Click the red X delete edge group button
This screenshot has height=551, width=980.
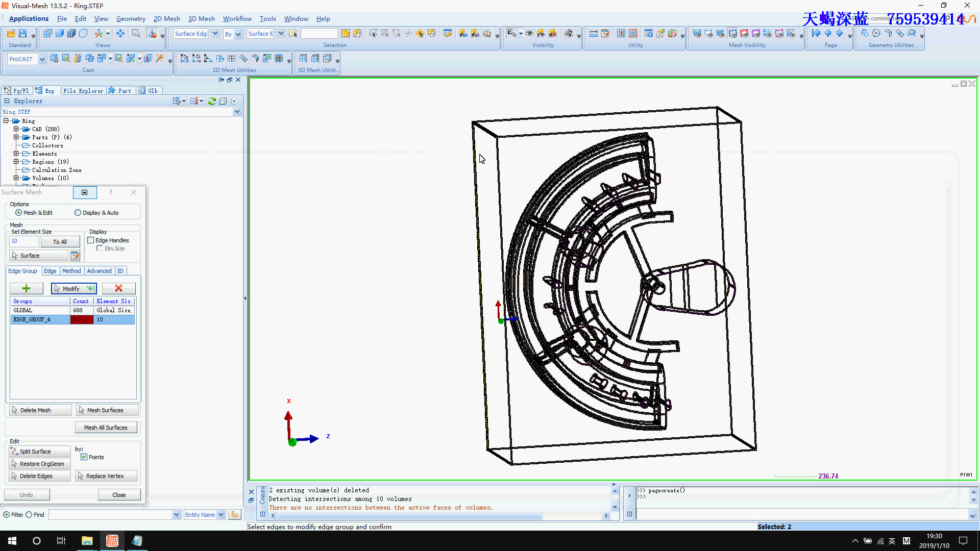point(118,288)
